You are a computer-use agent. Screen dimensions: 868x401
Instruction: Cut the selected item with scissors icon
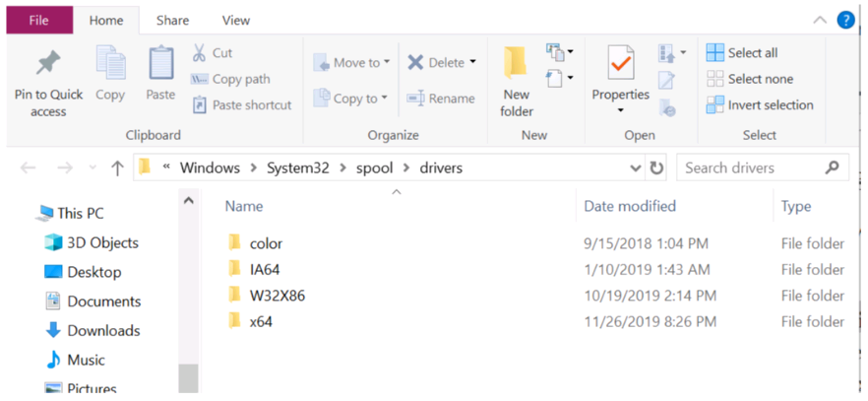click(x=199, y=53)
